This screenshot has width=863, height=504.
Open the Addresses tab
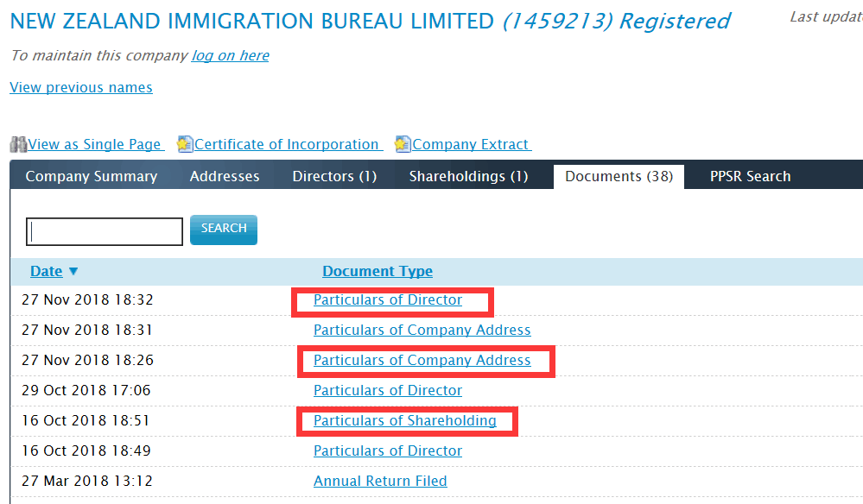pos(225,176)
